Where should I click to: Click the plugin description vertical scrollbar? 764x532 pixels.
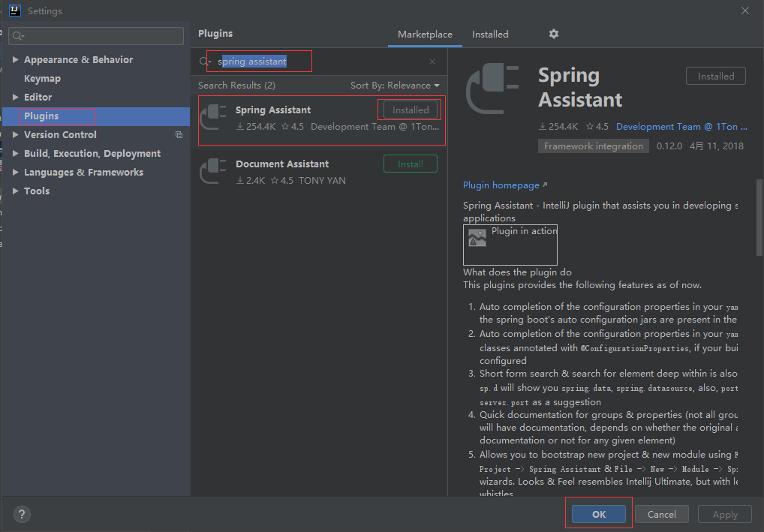[x=759, y=218]
